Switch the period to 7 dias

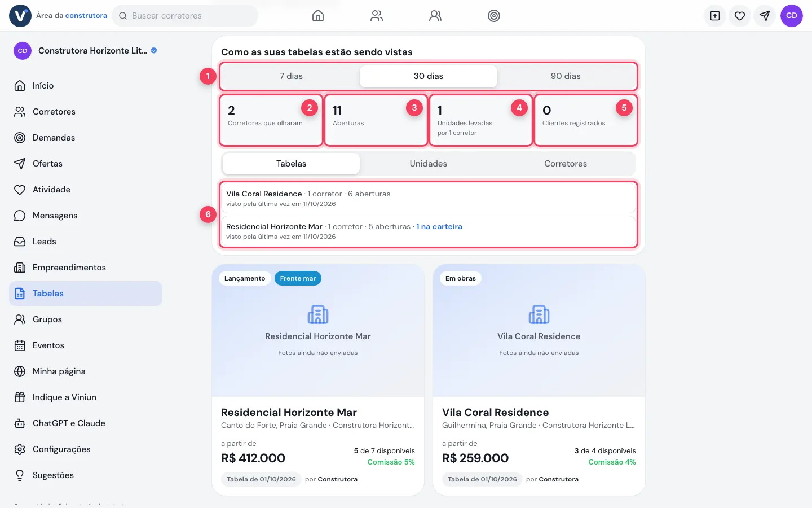tap(291, 76)
